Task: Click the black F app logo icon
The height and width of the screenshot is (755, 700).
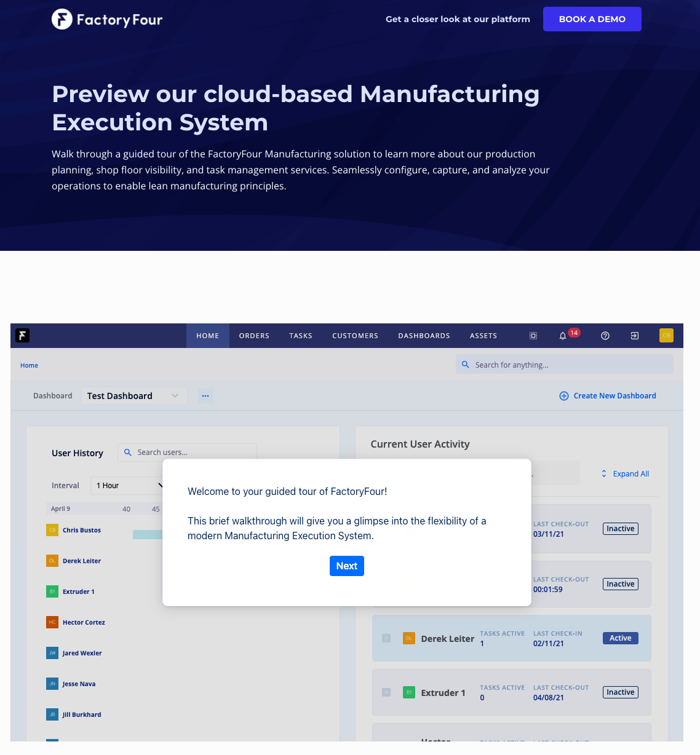Action: (23, 335)
